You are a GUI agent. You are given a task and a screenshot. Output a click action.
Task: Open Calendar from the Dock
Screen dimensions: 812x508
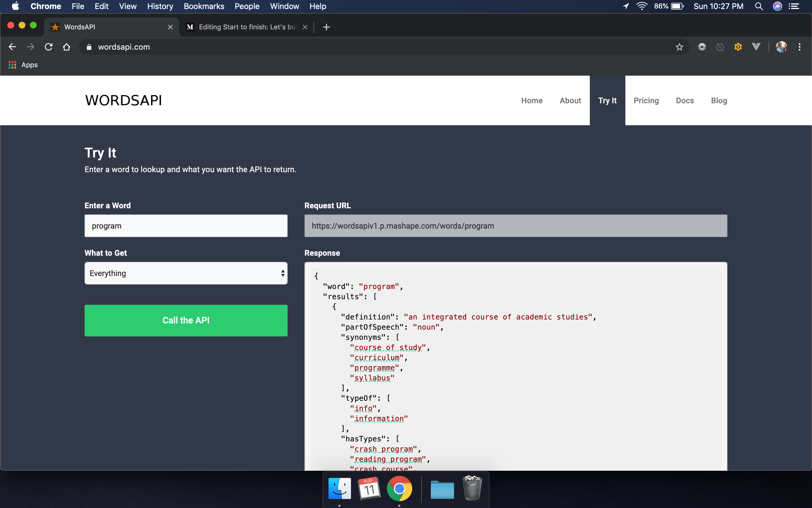[369, 488]
